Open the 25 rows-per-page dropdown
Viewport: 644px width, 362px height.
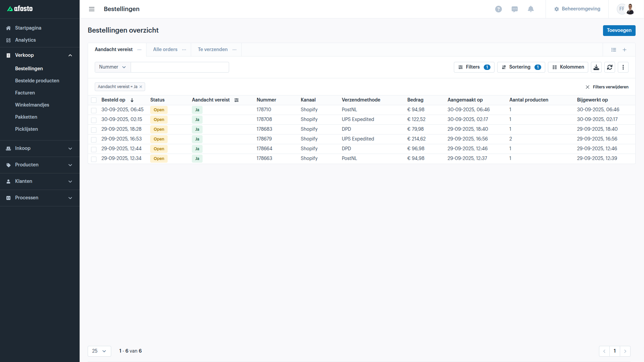[99, 351]
